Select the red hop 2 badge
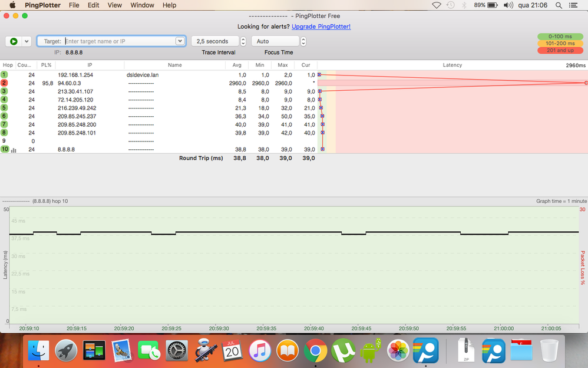 [x=4, y=83]
